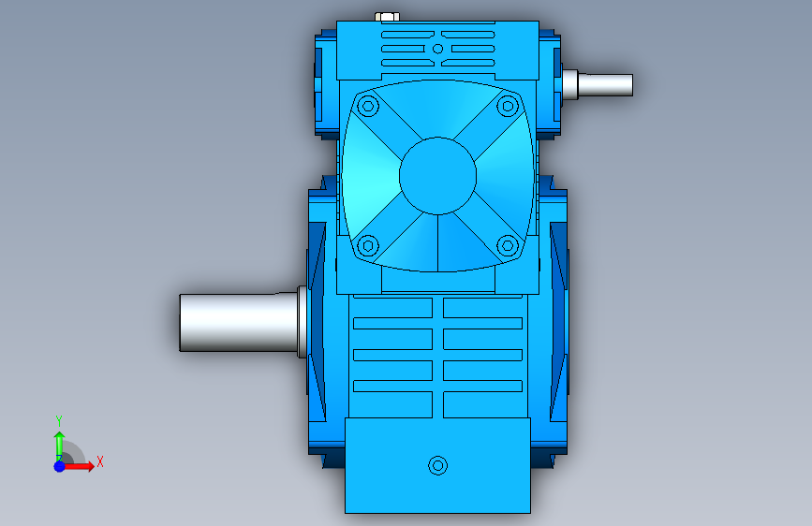
Task: Select the white breather plug on top of housing
Action: tap(387, 17)
